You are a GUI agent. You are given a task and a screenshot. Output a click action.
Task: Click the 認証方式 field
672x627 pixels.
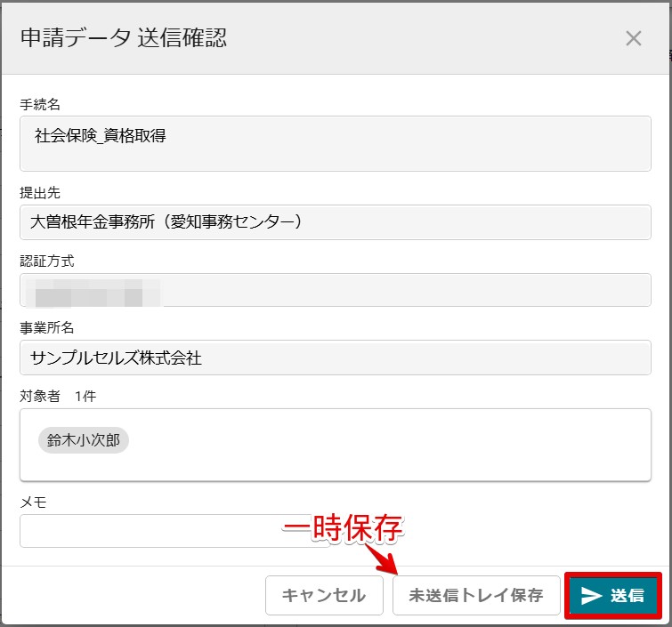click(x=336, y=290)
